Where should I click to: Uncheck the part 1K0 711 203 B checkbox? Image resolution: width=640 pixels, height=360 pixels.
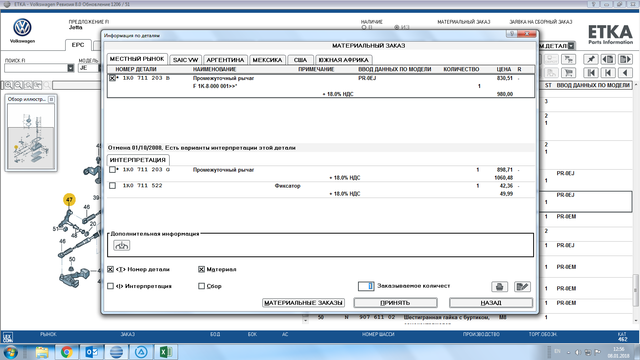(112, 78)
